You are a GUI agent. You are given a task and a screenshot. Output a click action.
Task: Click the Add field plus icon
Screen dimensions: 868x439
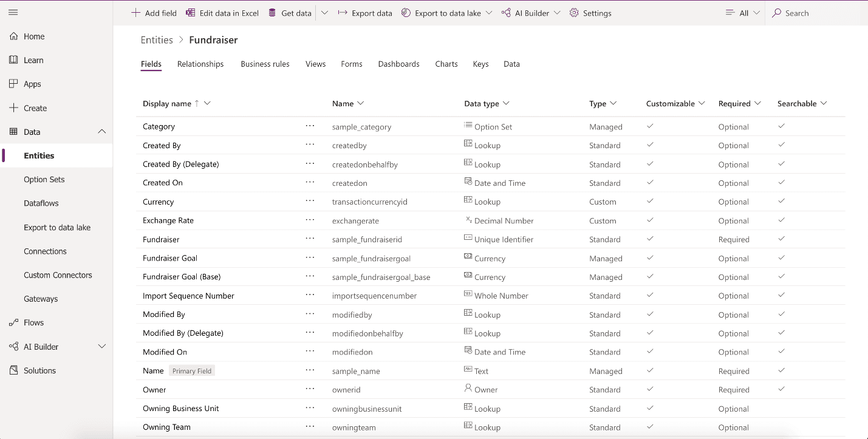135,13
